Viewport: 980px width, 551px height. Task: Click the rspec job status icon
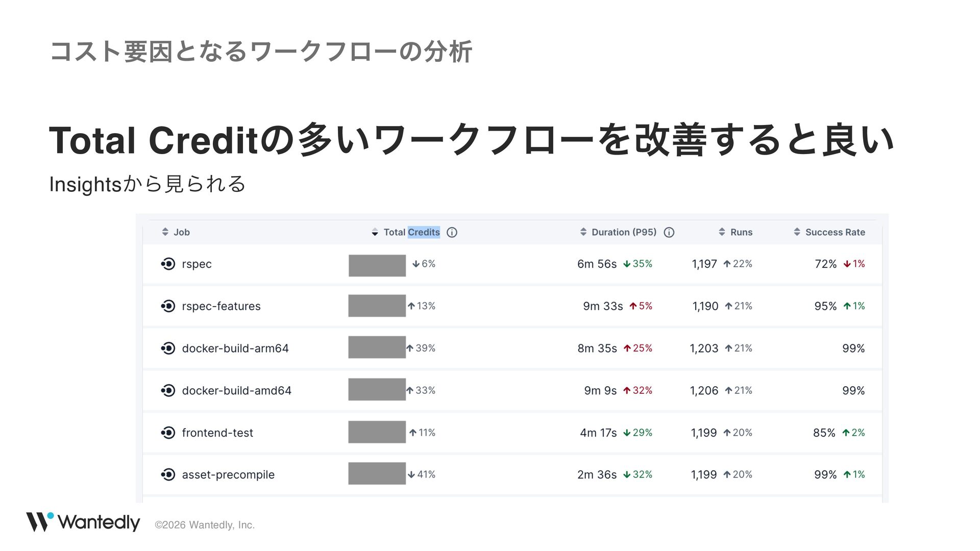coord(168,264)
